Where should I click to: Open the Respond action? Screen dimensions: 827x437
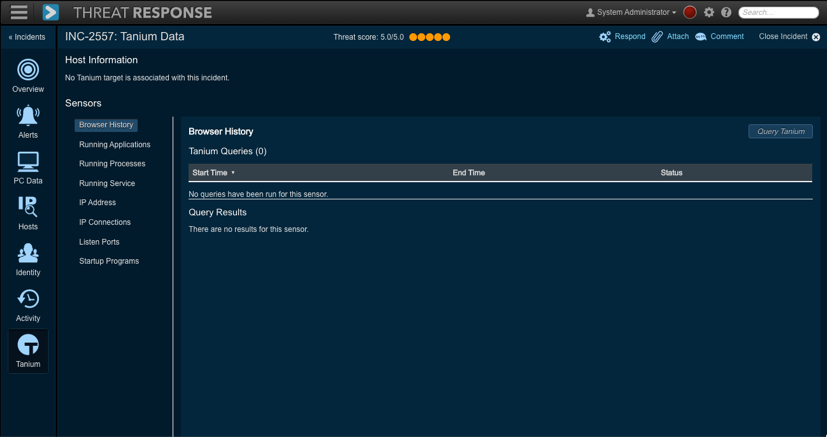622,37
